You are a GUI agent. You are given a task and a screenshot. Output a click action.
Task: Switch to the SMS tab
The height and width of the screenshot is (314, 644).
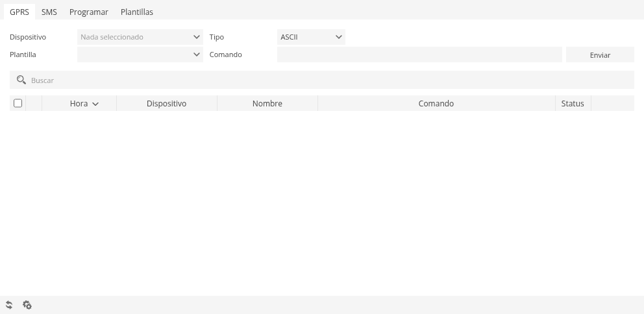coord(49,12)
